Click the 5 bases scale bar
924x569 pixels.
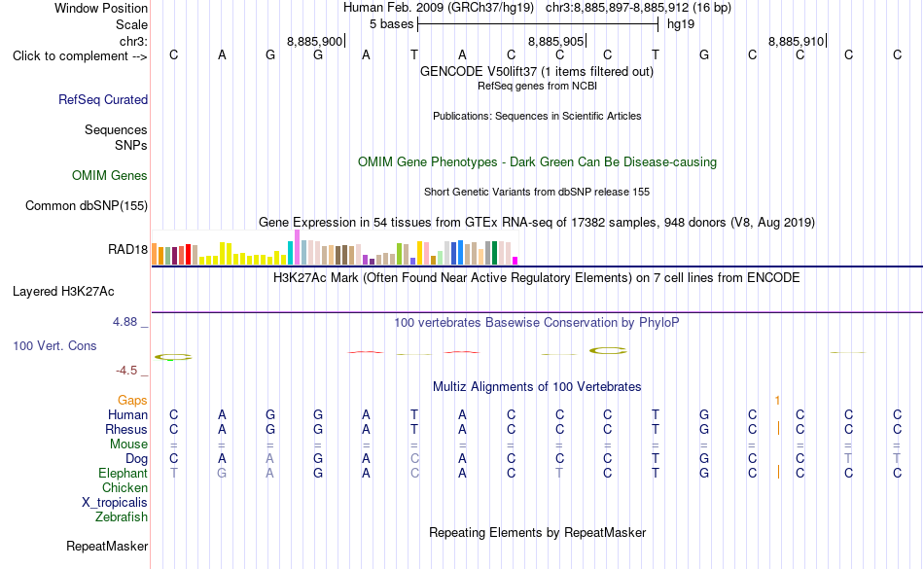click(x=538, y=24)
